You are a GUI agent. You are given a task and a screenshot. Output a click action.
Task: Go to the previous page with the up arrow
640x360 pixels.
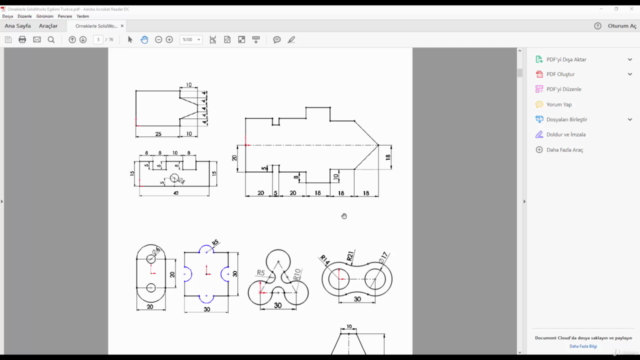pyautogui.click(x=72, y=40)
